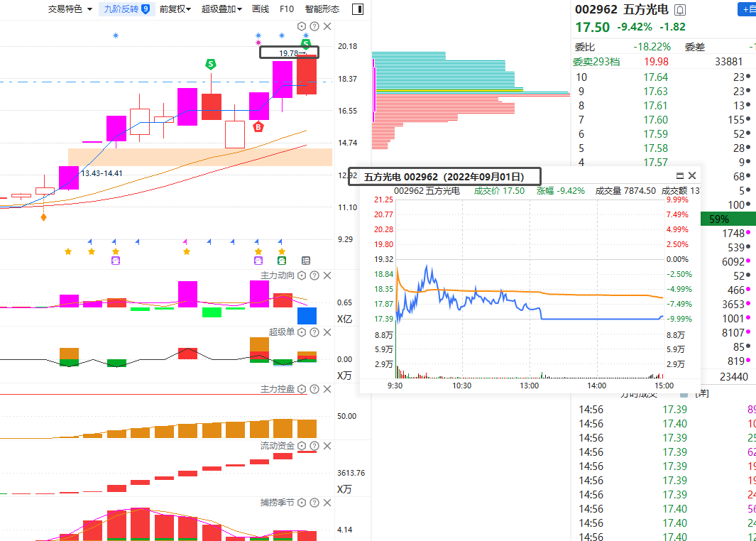
Task: Toggle the 九阶反转 indicator
Action: tap(127, 9)
